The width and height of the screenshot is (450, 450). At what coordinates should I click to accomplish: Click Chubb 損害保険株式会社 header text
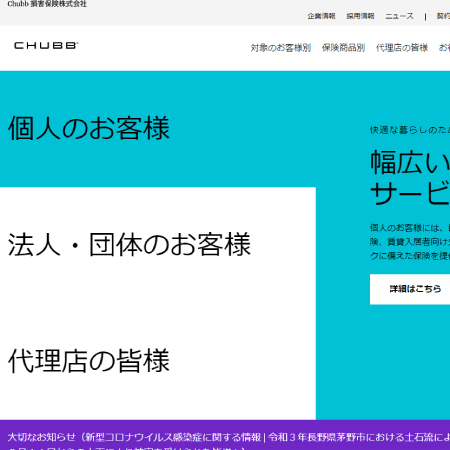click(47, 4)
